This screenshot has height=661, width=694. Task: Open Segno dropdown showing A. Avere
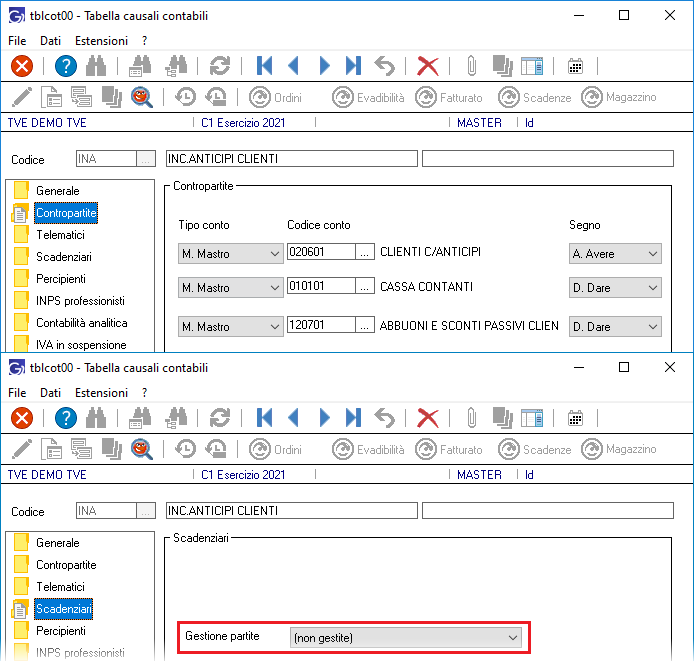point(615,254)
